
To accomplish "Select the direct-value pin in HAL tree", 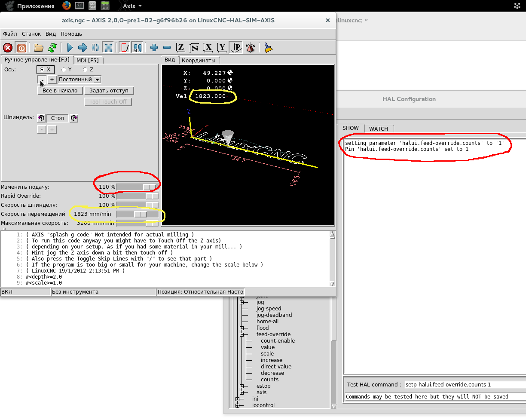I will [x=276, y=367].
